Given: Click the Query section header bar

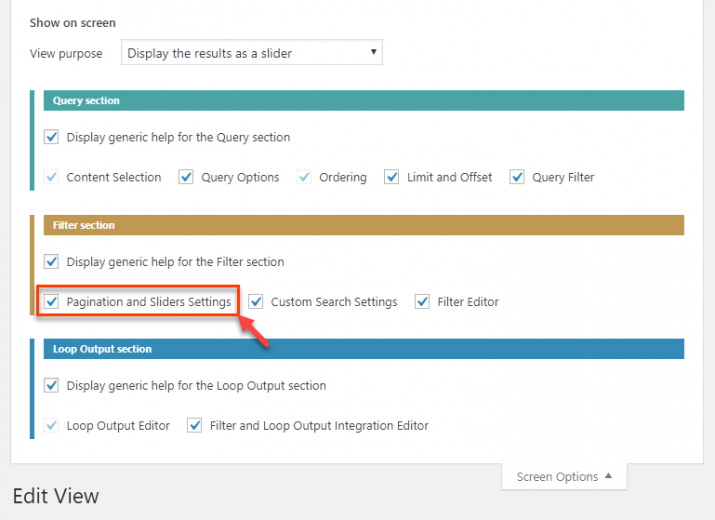Looking at the screenshot, I should tap(364, 100).
